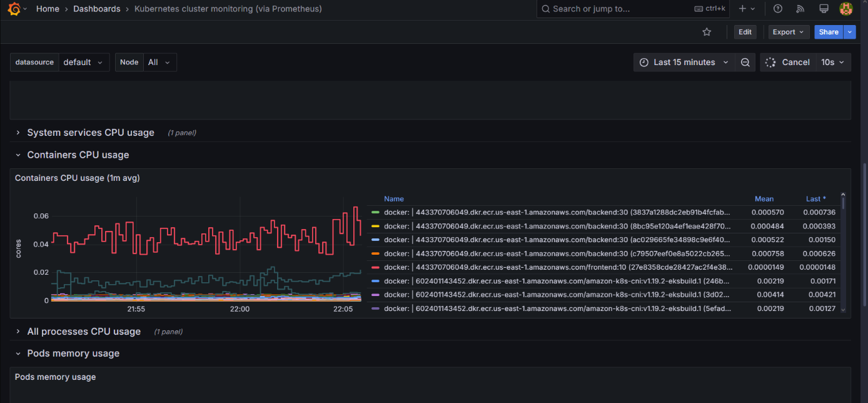
Task: Sort legend by Mean column
Action: tap(764, 199)
